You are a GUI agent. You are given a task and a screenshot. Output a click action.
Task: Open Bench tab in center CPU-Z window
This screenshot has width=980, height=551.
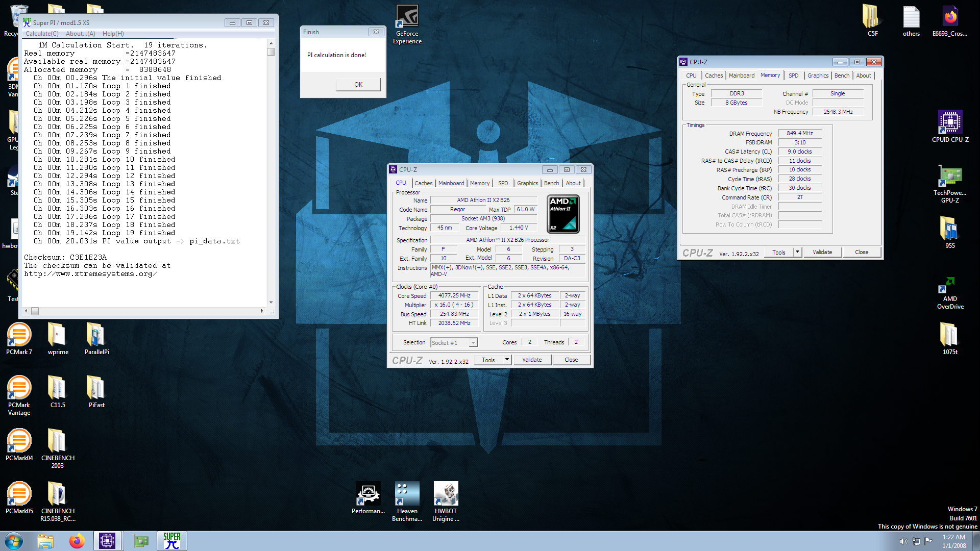tap(551, 183)
